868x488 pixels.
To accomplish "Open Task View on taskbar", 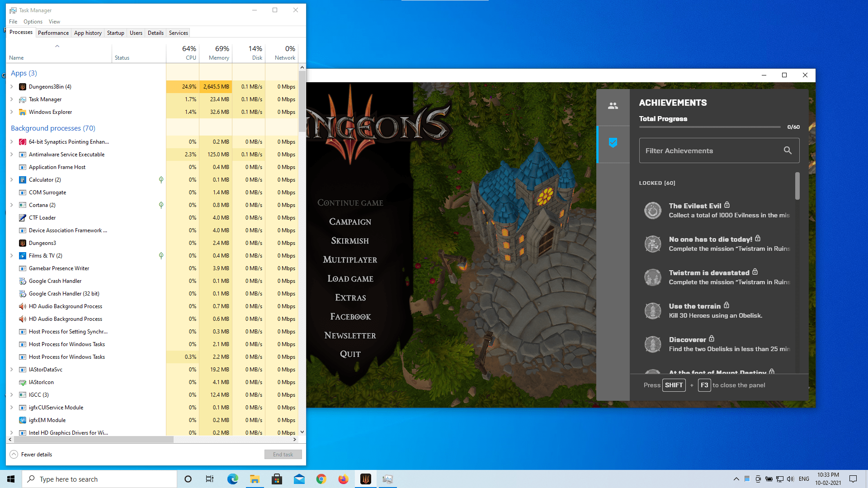I will tap(210, 479).
